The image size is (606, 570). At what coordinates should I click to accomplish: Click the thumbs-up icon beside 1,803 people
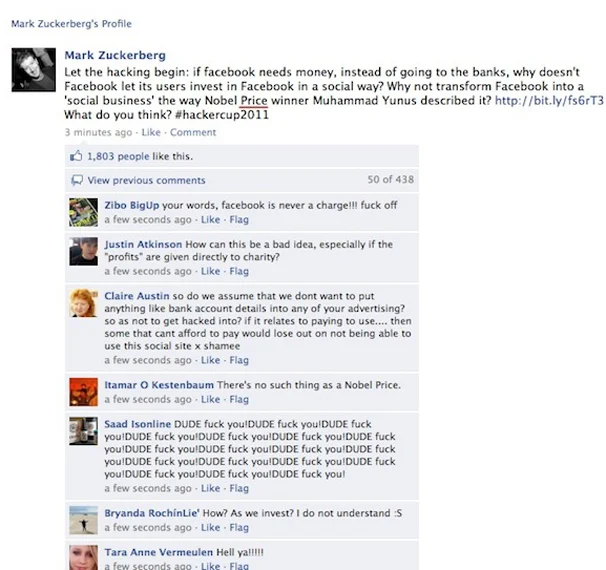[76, 156]
